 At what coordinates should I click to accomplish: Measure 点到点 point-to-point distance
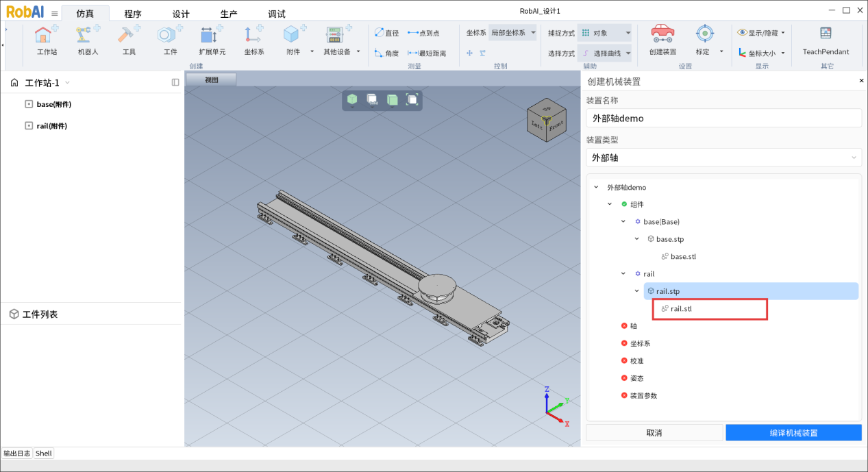coord(423,33)
